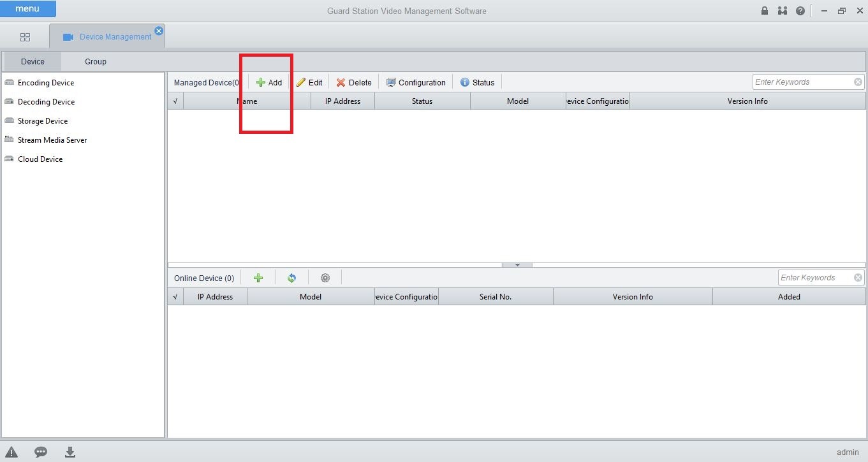
Task: Click the Add button in Managed Device toolbar
Action: coord(269,82)
